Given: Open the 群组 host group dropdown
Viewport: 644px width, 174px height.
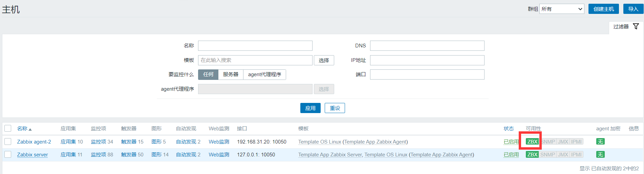Looking at the screenshot, I should (x=562, y=9).
